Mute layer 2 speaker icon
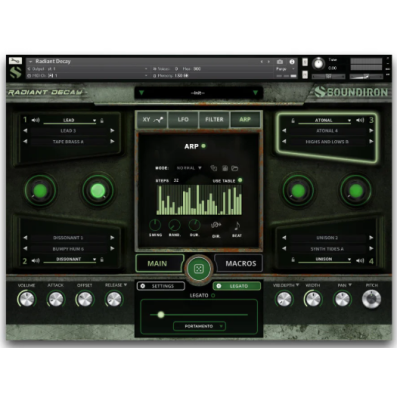 (x=36, y=260)
